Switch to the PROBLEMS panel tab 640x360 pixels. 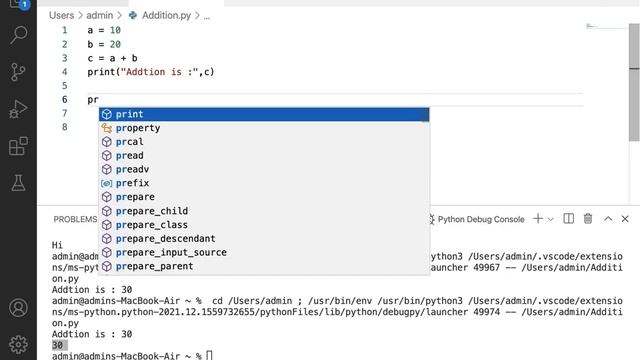coord(76,219)
